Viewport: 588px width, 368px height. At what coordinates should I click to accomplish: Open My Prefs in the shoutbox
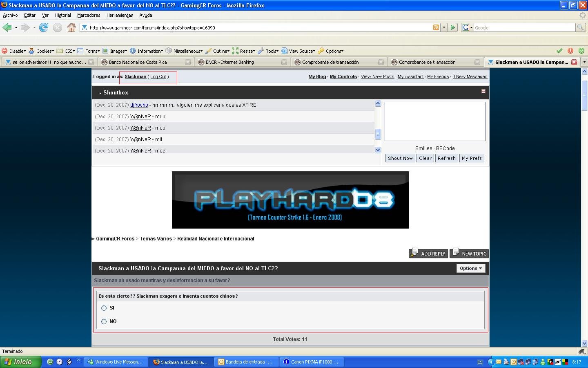click(472, 158)
